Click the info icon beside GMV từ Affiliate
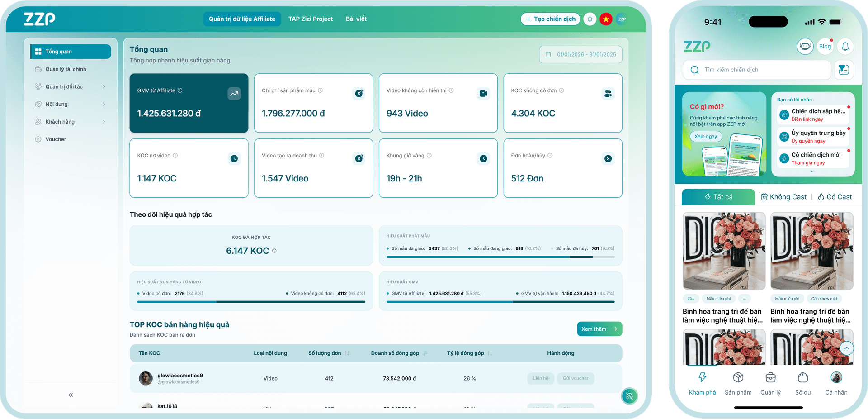 click(x=180, y=90)
